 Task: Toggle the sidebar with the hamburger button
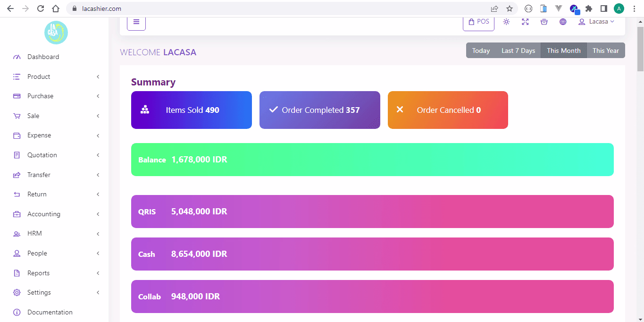136,22
